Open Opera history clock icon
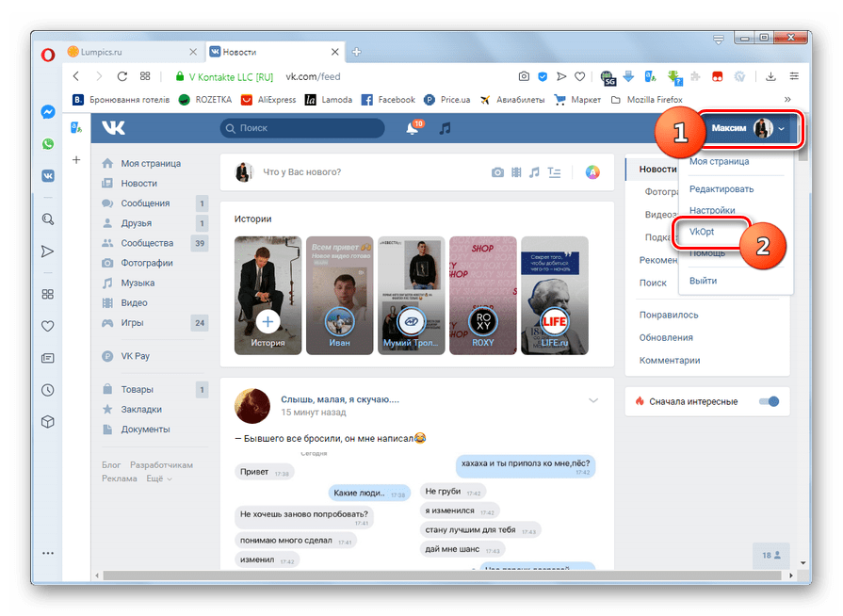 (x=47, y=389)
